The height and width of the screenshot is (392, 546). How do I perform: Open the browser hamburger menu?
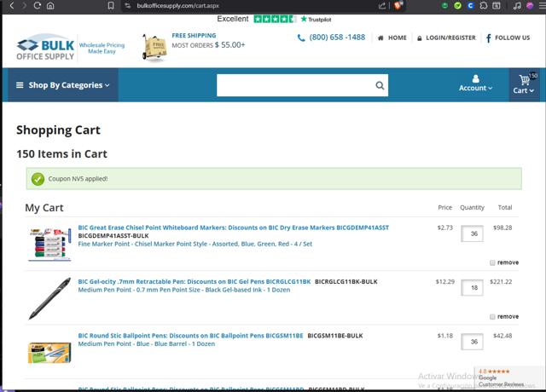(542, 6)
